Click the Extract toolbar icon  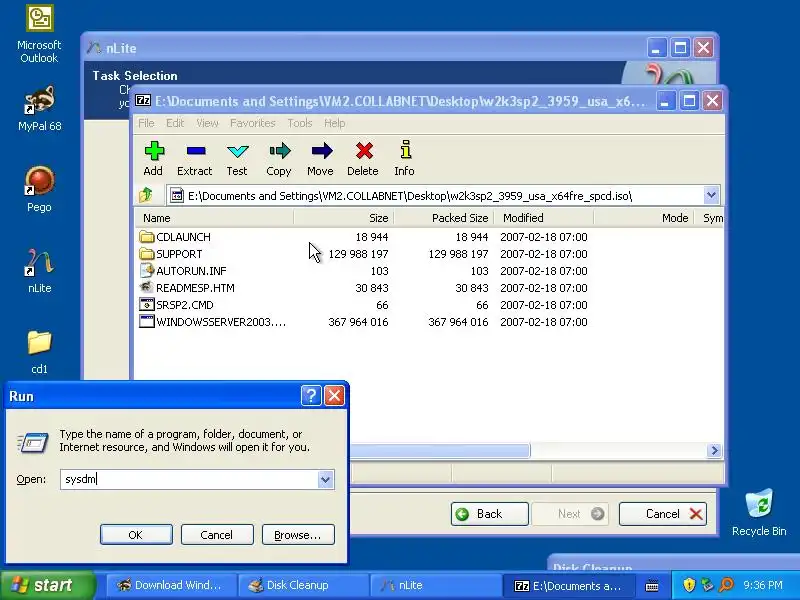point(195,152)
